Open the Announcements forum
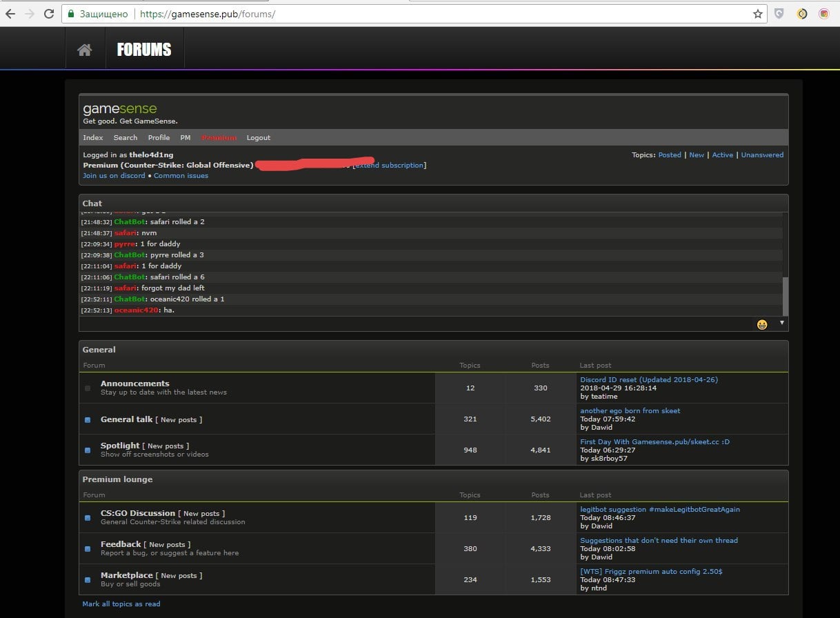This screenshot has height=618, width=840. [134, 383]
